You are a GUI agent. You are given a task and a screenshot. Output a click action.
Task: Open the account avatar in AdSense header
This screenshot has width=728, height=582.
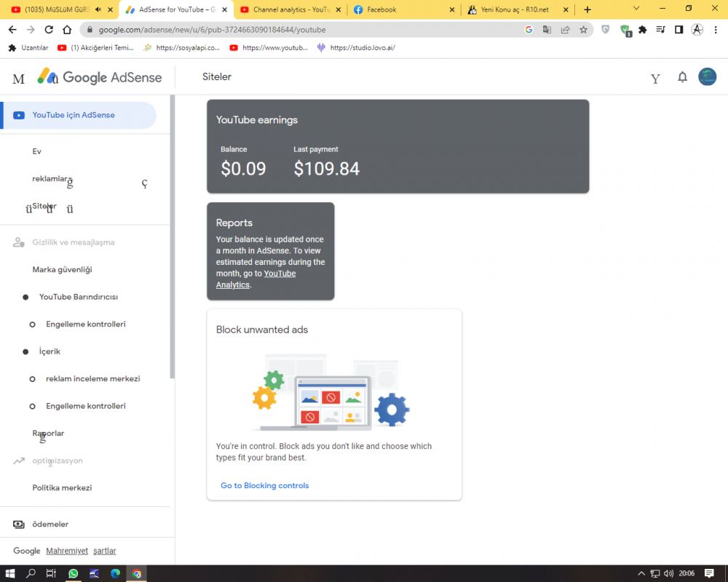(x=707, y=77)
